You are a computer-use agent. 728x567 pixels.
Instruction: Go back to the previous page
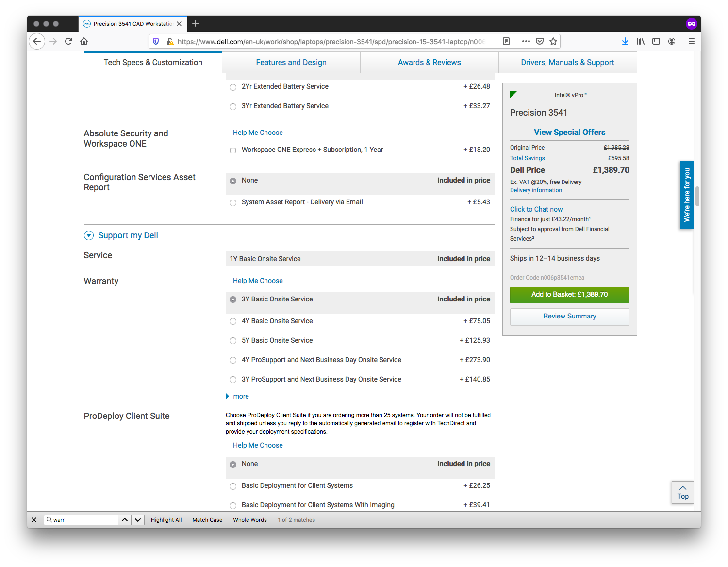[x=37, y=41]
